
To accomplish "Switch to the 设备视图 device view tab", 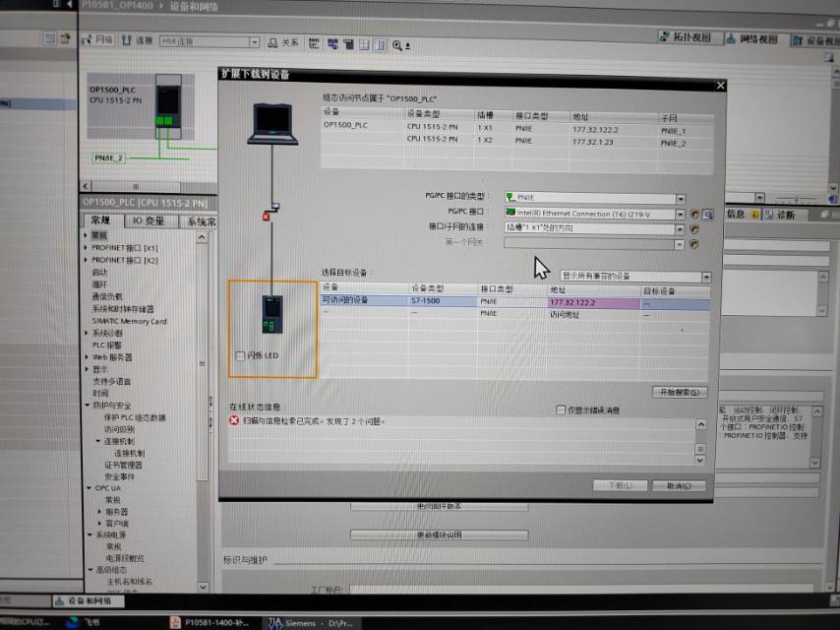I will coord(815,40).
